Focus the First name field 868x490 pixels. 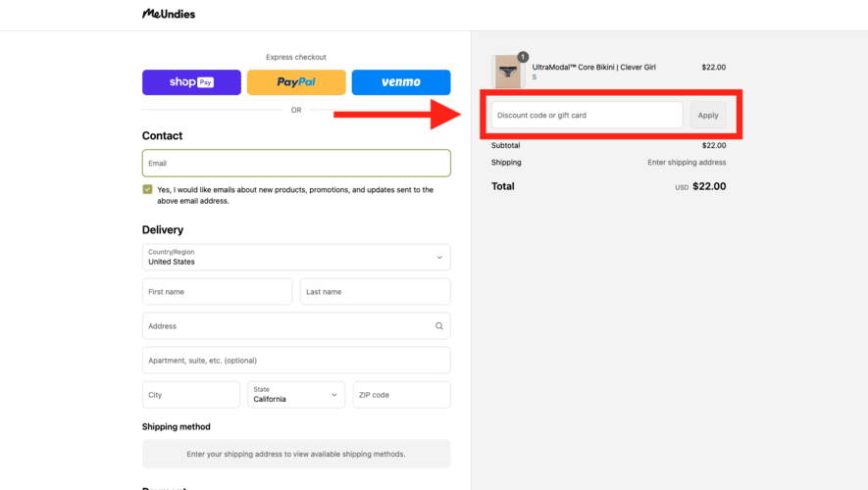point(217,291)
